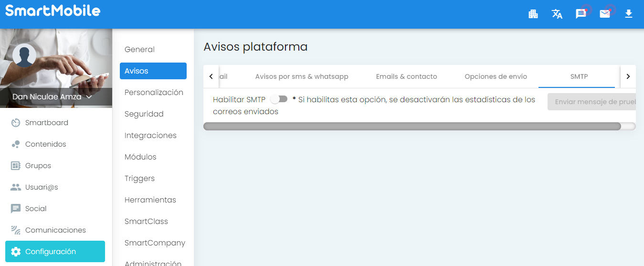This screenshot has height=266, width=644.
Task: Click the Configuración gear icon
Action: [x=16, y=252]
